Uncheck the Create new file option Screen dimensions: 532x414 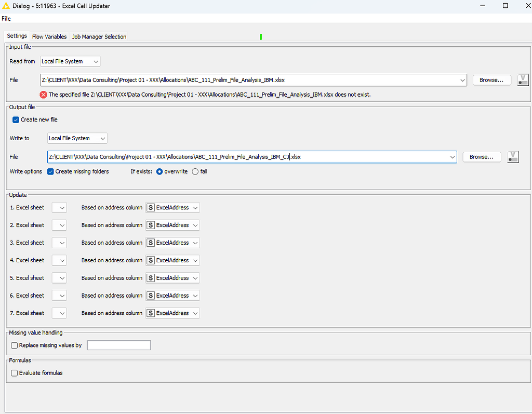pyautogui.click(x=16, y=119)
